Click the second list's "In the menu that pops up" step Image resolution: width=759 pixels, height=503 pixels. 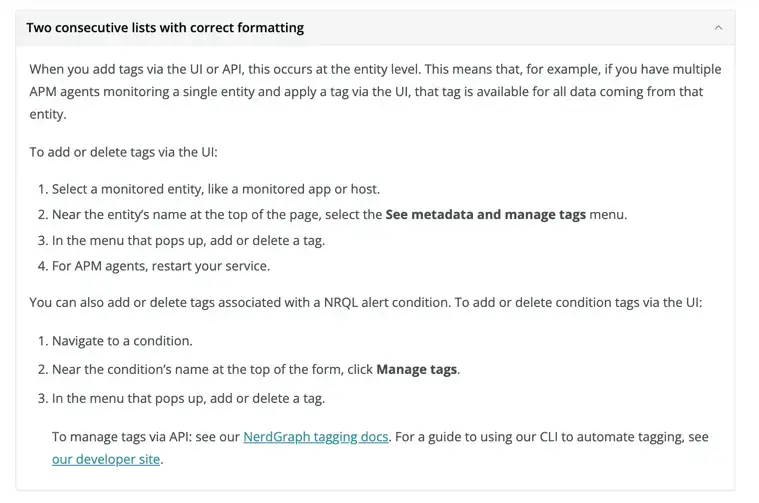188,398
